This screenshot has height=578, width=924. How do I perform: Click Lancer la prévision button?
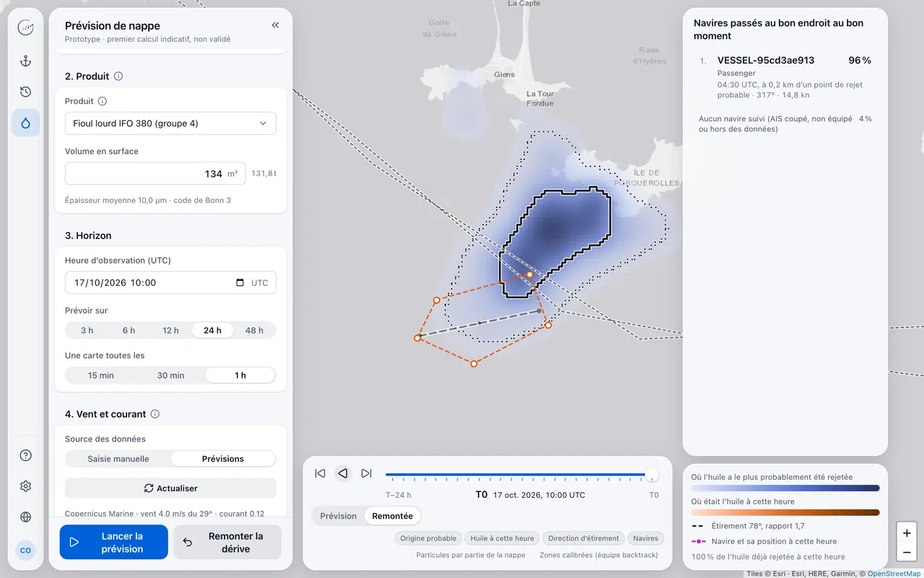[x=114, y=542]
